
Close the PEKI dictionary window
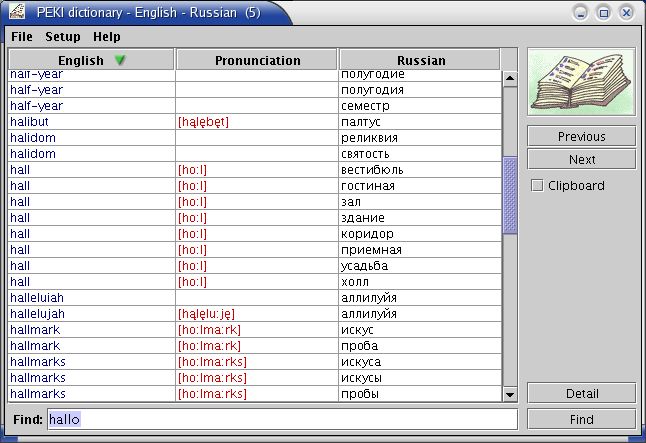click(626, 13)
